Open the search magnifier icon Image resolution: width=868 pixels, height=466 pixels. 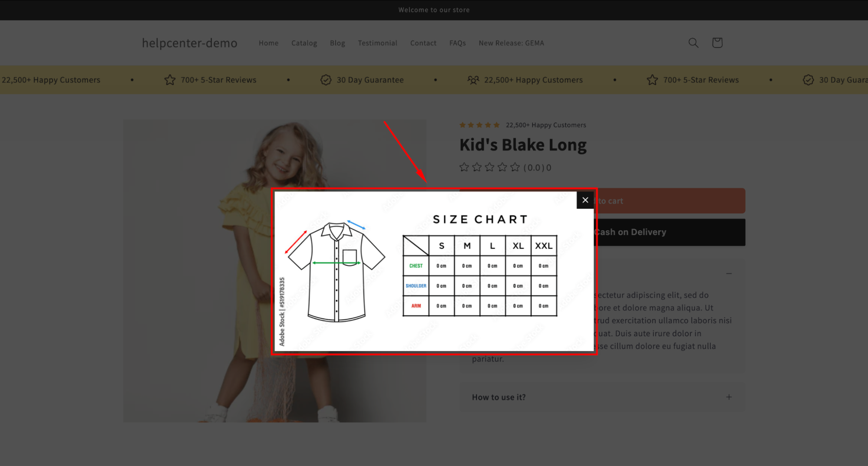pyautogui.click(x=693, y=43)
